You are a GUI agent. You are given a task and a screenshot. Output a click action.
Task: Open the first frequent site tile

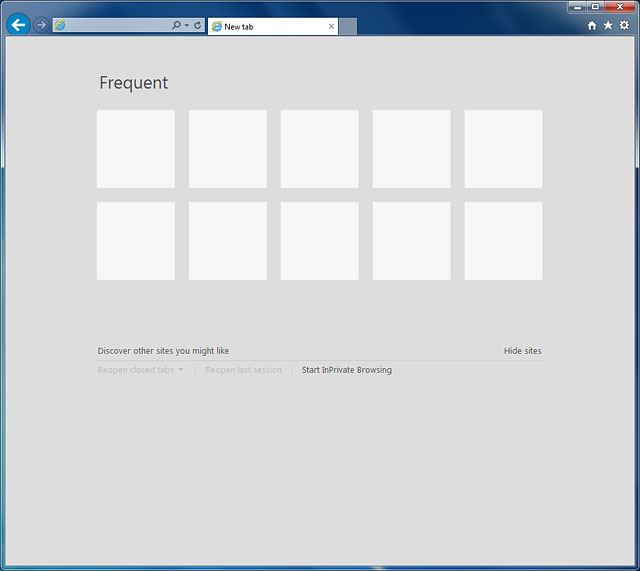(136, 149)
